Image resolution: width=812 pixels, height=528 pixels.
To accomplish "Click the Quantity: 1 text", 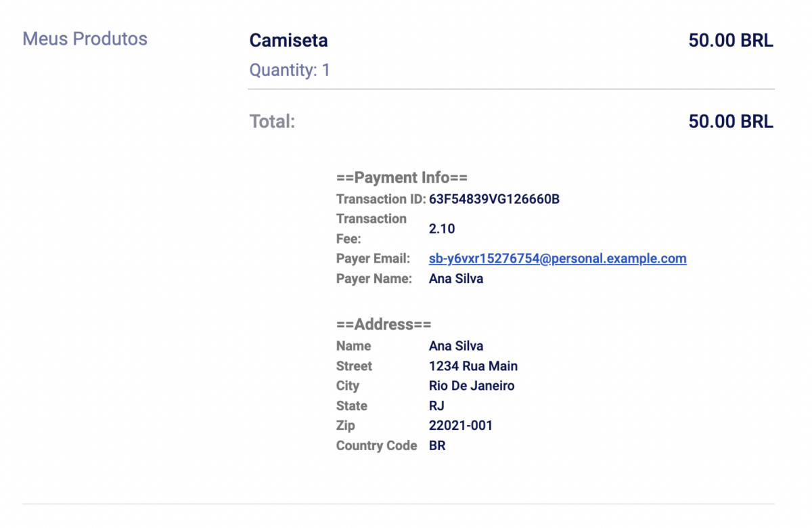I will tap(290, 70).
